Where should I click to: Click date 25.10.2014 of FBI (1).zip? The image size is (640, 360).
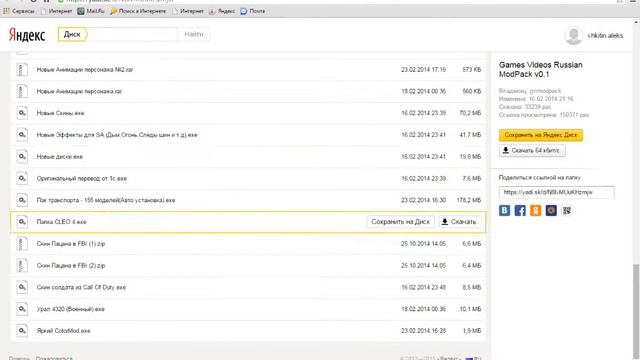[423, 244]
